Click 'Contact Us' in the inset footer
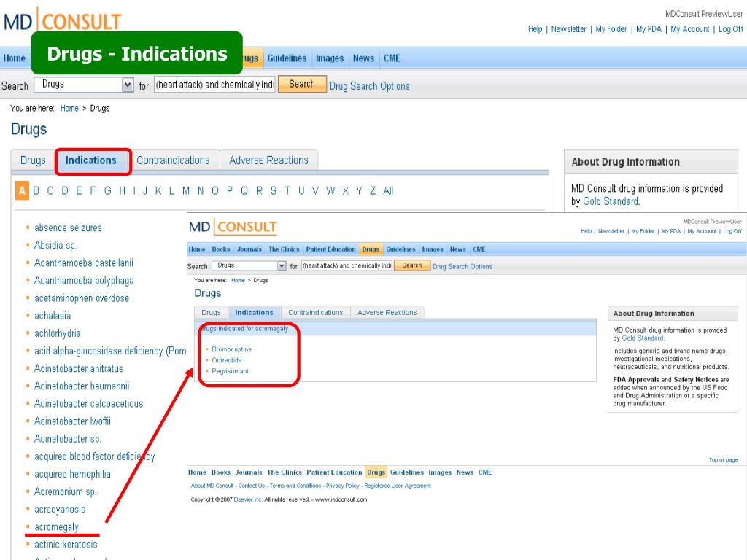 [252, 486]
